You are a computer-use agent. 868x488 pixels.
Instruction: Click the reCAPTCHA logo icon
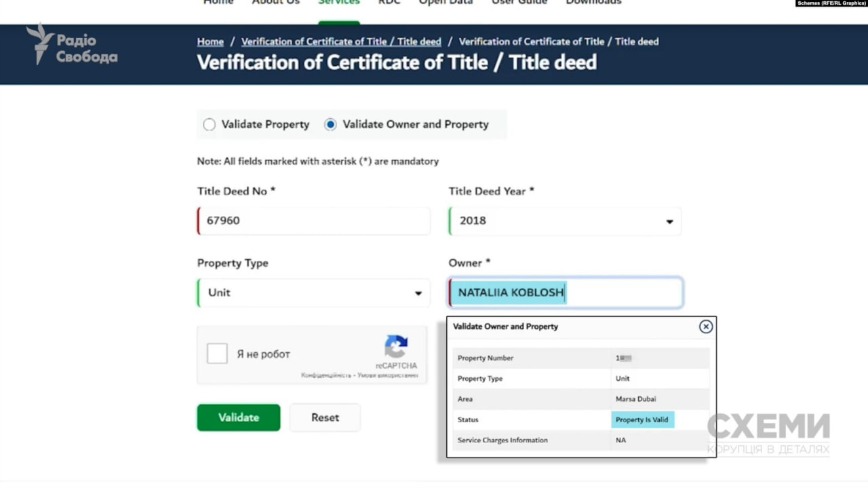click(x=396, y=347)
